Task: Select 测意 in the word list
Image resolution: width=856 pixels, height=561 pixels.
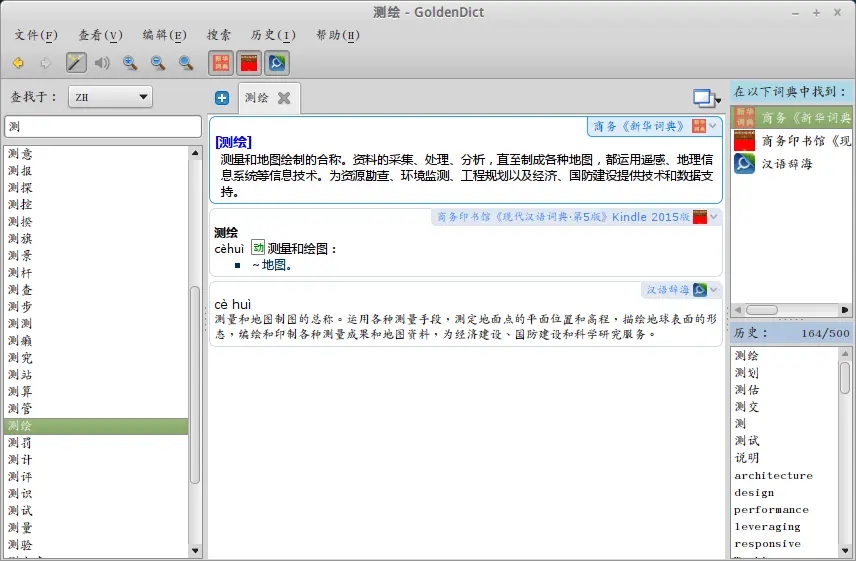Action: pyautogui.click(x=96, y=154)
